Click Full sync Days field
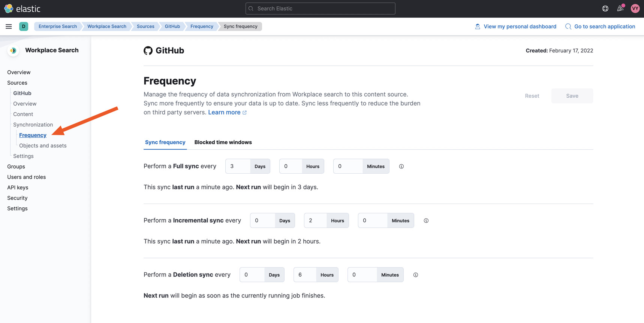Viewport: 644px width, 323px height. tap(238, 166)
